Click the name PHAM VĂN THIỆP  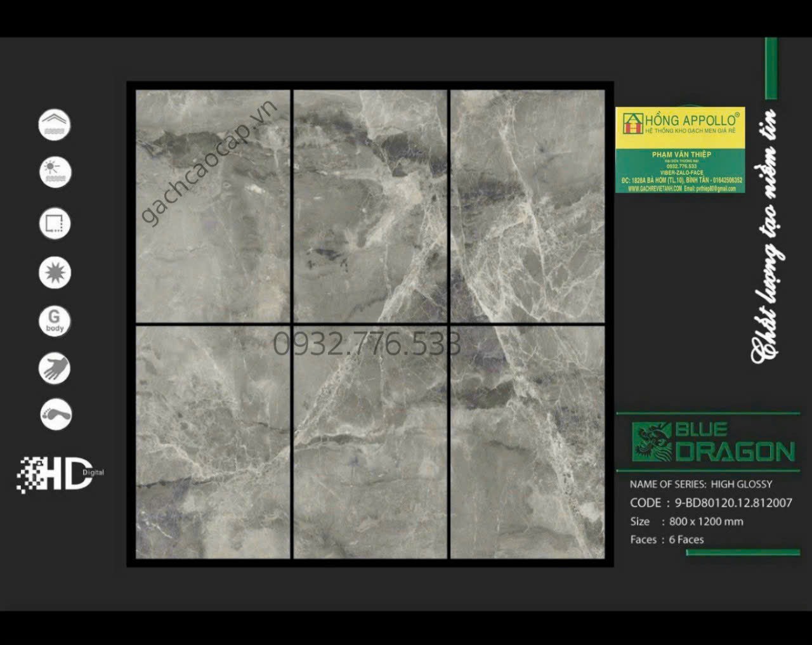tap(682, 155)
